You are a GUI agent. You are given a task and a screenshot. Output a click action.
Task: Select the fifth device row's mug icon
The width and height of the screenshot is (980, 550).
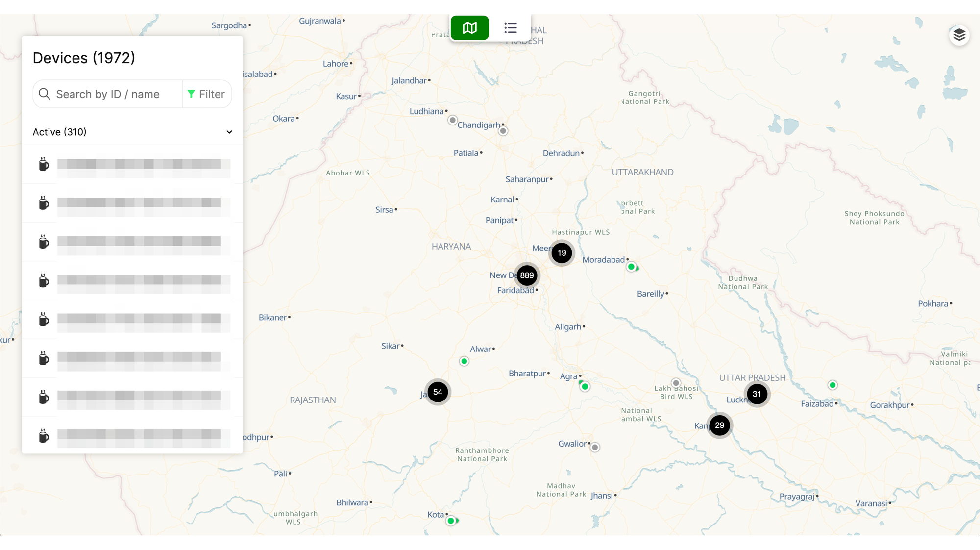[44, 319]
